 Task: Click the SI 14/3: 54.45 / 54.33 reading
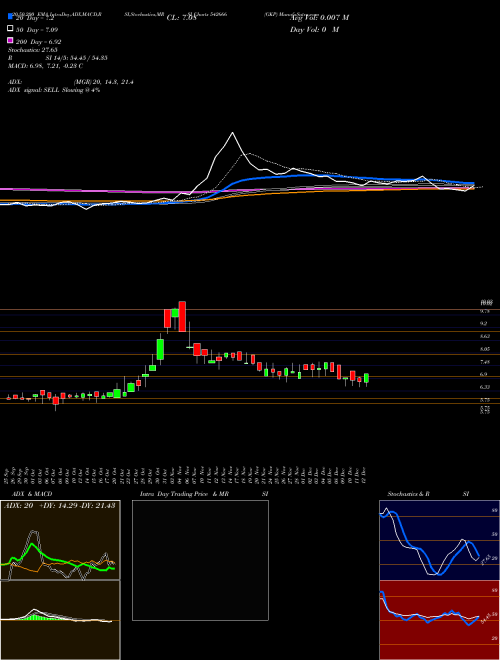point(77,58)
